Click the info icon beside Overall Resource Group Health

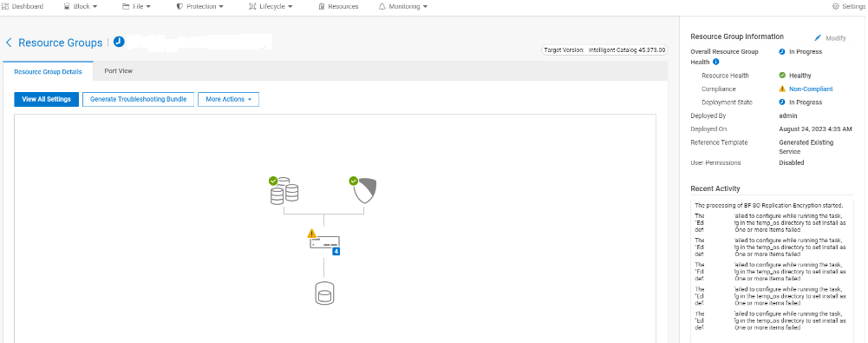click(715, 62)
